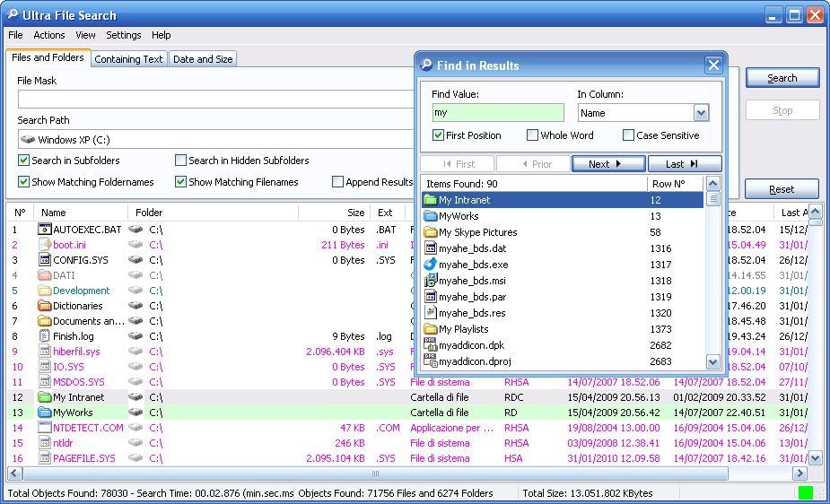Click the myahe_bds.dat file icon
This screenshot has height=504, width=830.
tap(431, 248)
